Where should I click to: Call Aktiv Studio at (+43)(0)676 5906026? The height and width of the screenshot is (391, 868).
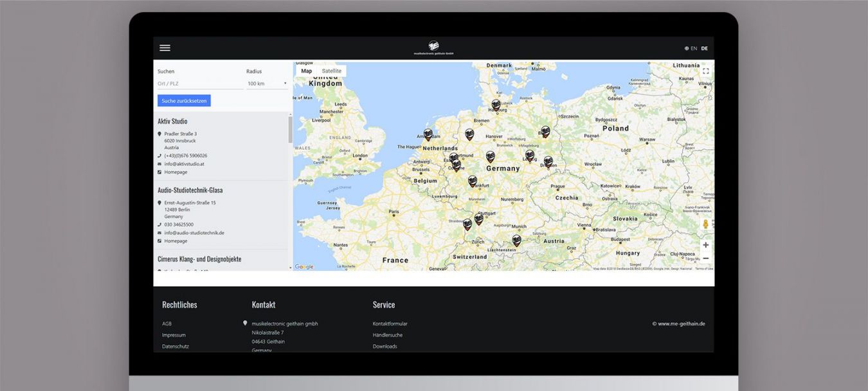[186, 156]
